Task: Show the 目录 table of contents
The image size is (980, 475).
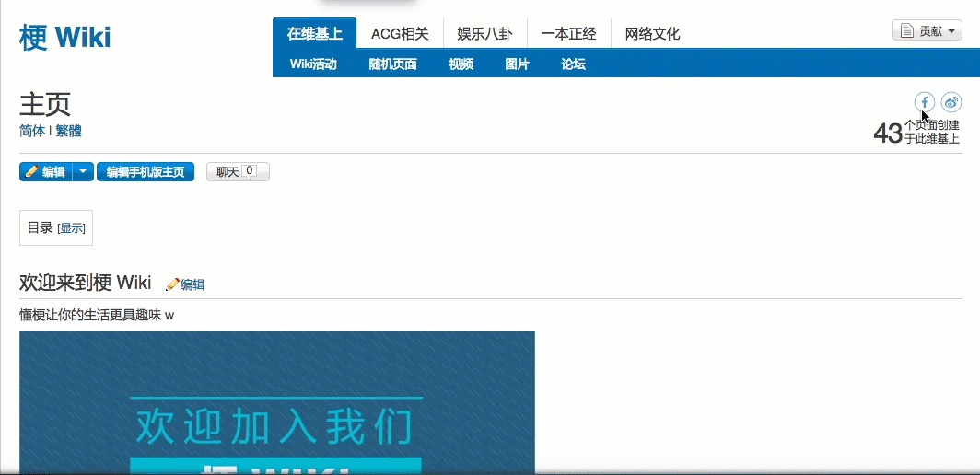Action: click(71, 228)
